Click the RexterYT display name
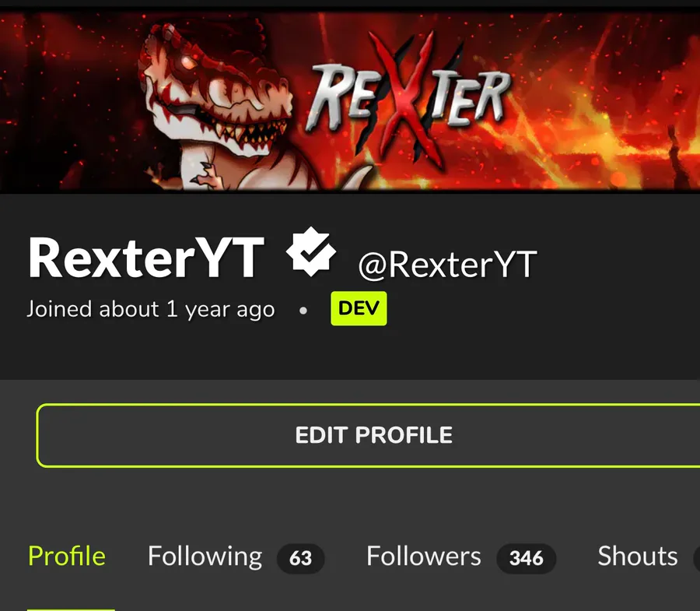The height and width of the screenshot is (611, 700). (146, 258)
